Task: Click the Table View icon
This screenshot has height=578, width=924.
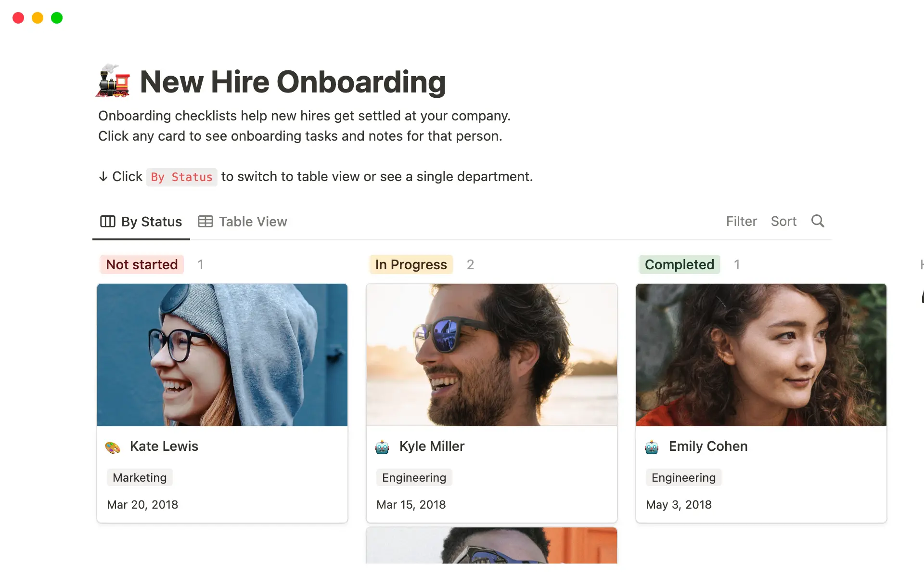Action: click(205, 221)
